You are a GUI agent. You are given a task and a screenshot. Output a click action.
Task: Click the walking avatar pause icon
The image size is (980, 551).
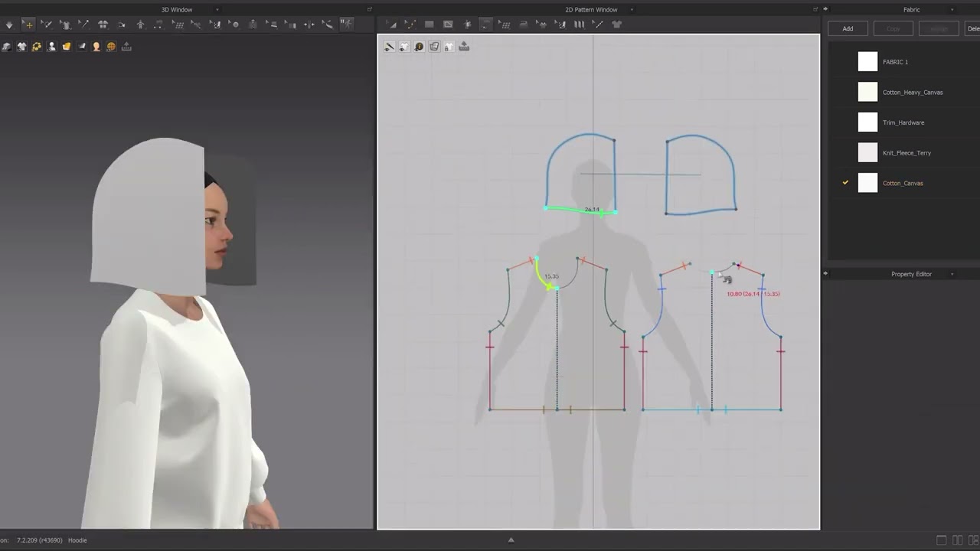click(346, 24)
